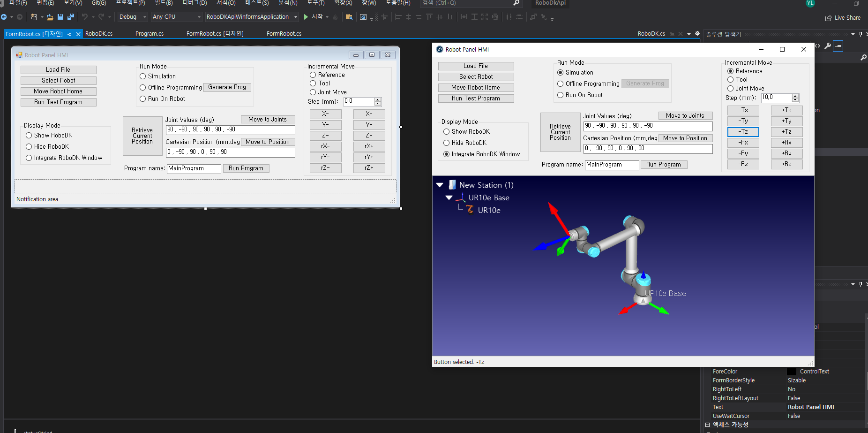
Task: Select the Offline Programming radio in running HMI
Action: click(x=560, y=84)
